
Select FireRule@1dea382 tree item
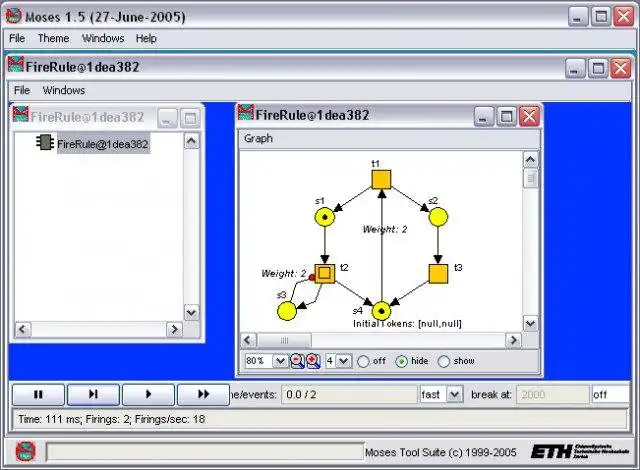point(102,144)
